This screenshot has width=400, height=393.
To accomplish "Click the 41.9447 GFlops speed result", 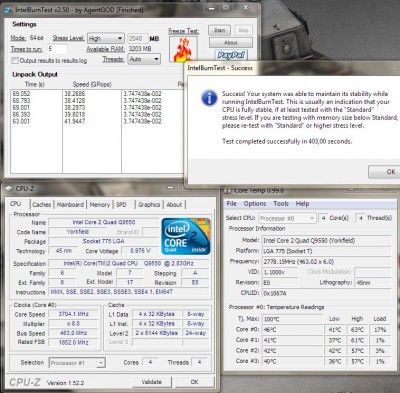I will (x=75, y=121).
